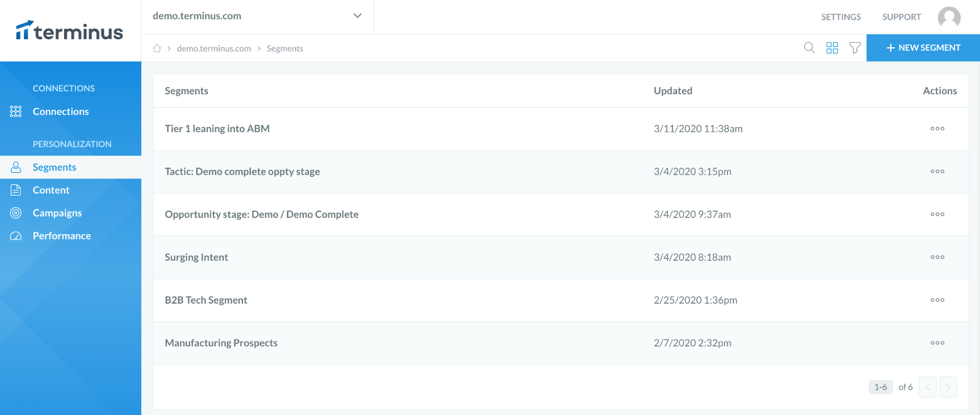Click demo.terminus.com breadcrumb link
The image size is (980, 415).
pyautogui.click(x=214, y=49)
